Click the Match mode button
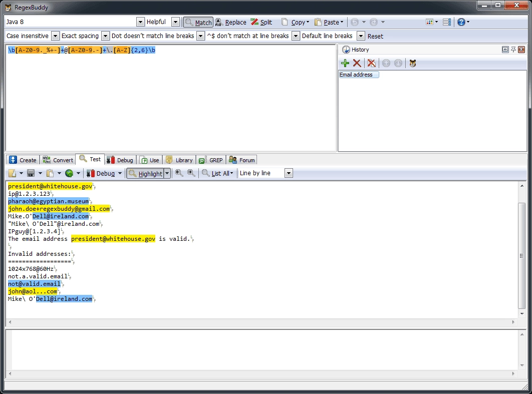The image size is (532, 394). [x=198, y=22]
